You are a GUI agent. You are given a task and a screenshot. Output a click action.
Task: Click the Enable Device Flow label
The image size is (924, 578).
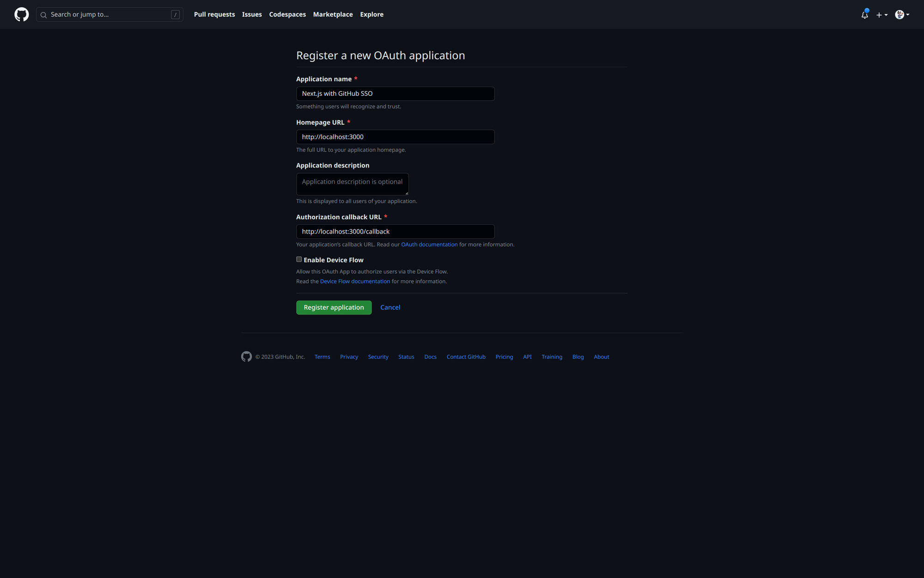click(x=334, y=260)
